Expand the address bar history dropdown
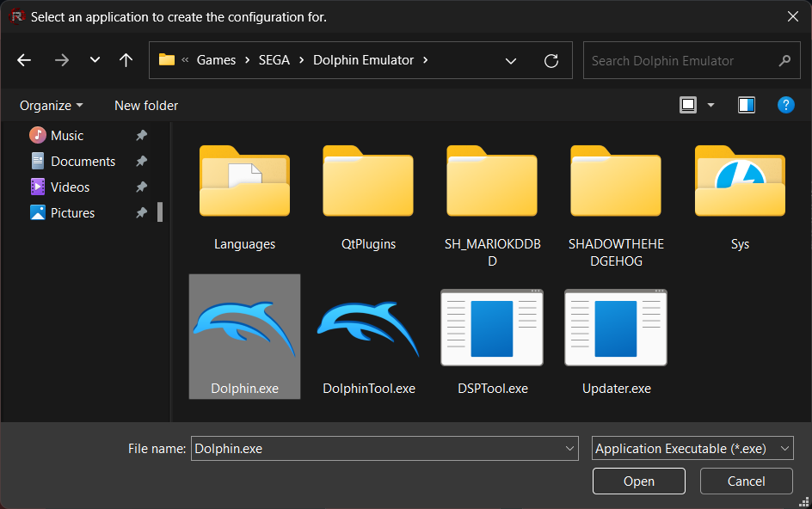This screenshot has width=812, height=509. point(511,61)
